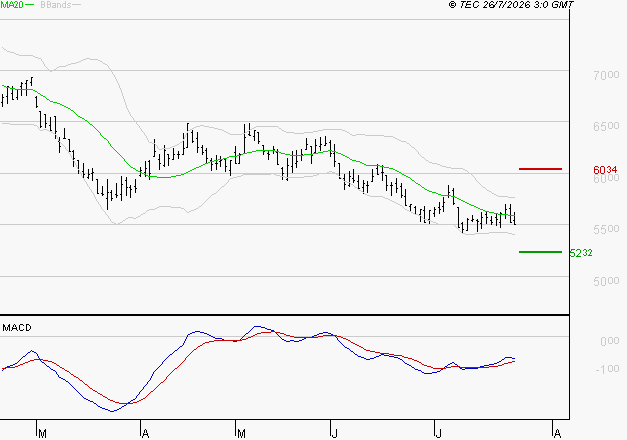The image size is (627, 440).
Task: Click the 7000 price axis label
Action: (x=606, y=75)
